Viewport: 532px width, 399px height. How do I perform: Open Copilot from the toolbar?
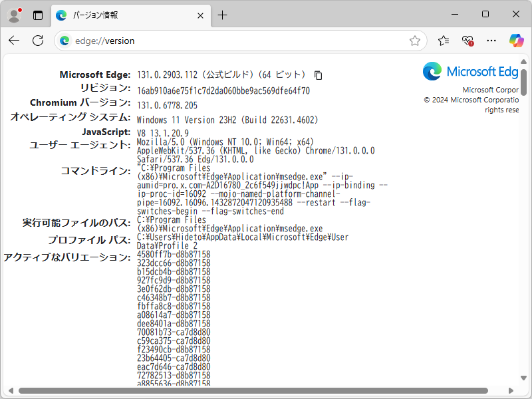(516, 40)
